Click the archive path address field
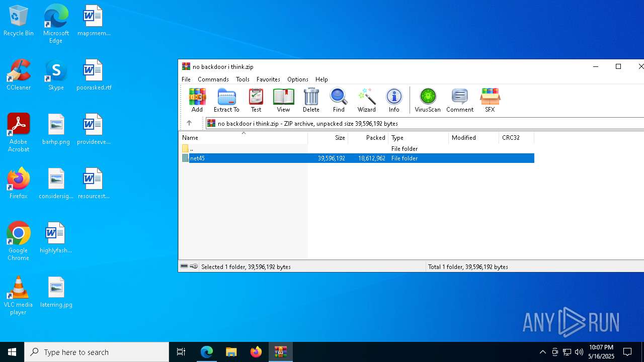 coord(425,123)
